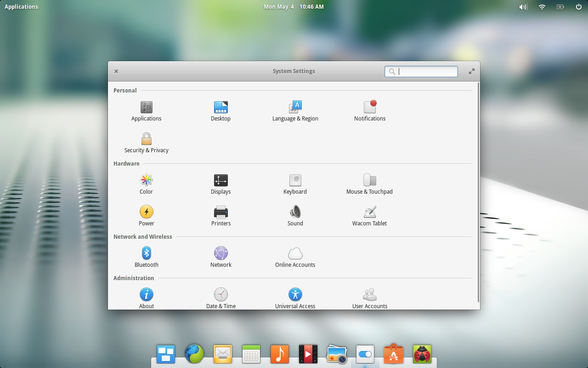Open Displays settings
Screen dimensions: 588x368
(220, 184)
